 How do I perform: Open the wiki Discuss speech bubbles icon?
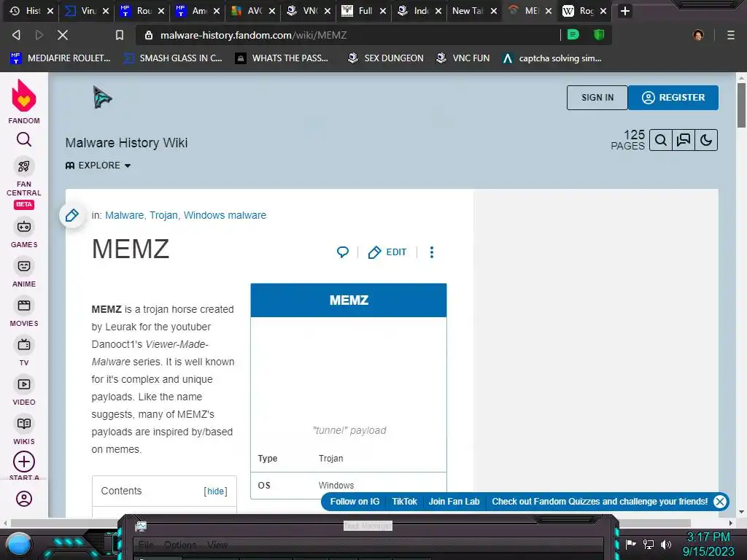(683, 140)
